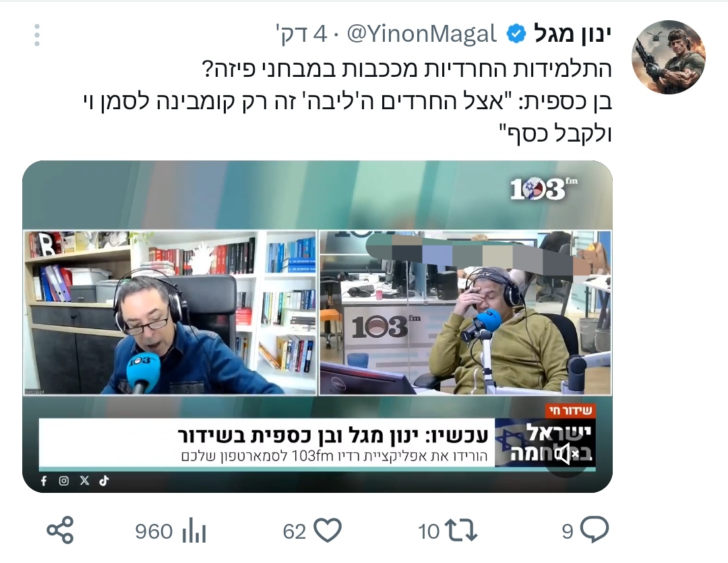The image size is (728, 563).
Task: Repost this tweet using retweet arrows
Action: click(x=460, y=531)
